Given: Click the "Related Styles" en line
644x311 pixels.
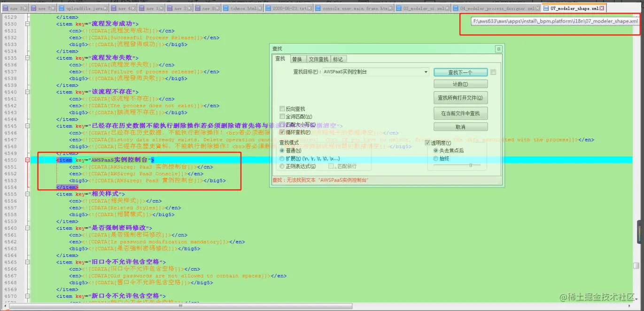Looking at the screenshot, I should [125, 208].
